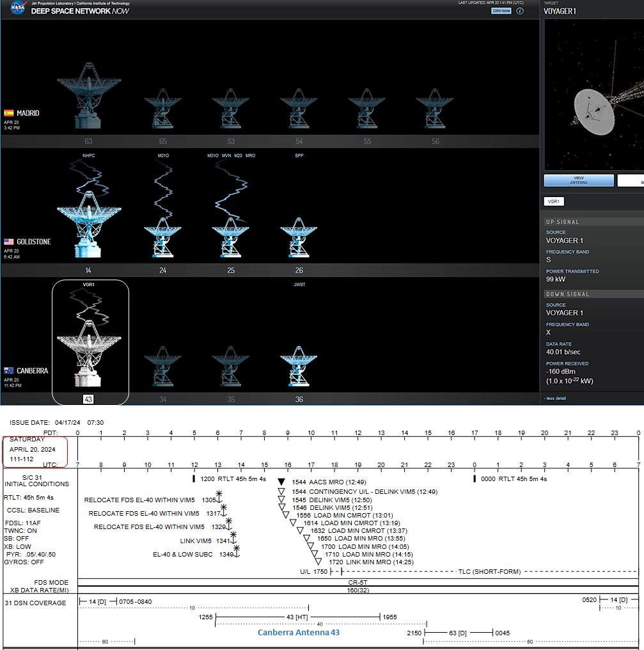Screen dimensions: 644x650
Task: Click the 43 [HT] coverage bar
Action: pyautogui.click(x=298, y=617)
